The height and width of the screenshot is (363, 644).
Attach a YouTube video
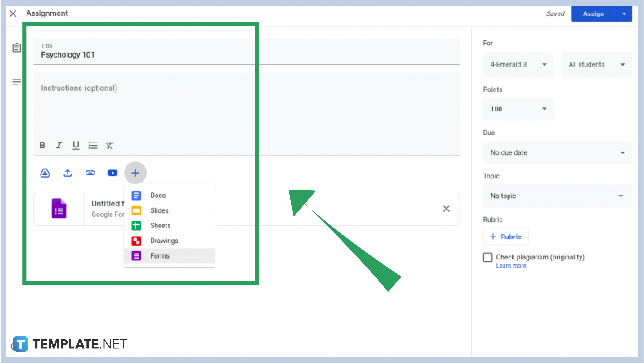tap(112, 173)
